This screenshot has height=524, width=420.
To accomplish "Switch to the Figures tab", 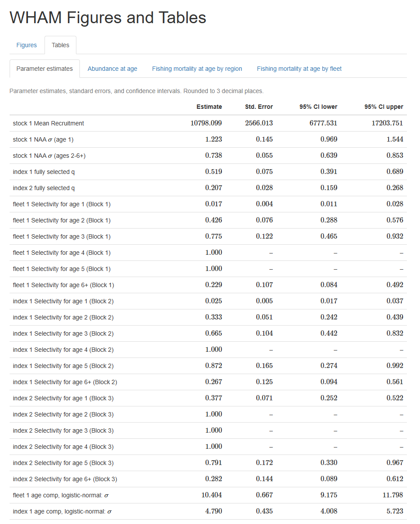I will tap(27, 45).
